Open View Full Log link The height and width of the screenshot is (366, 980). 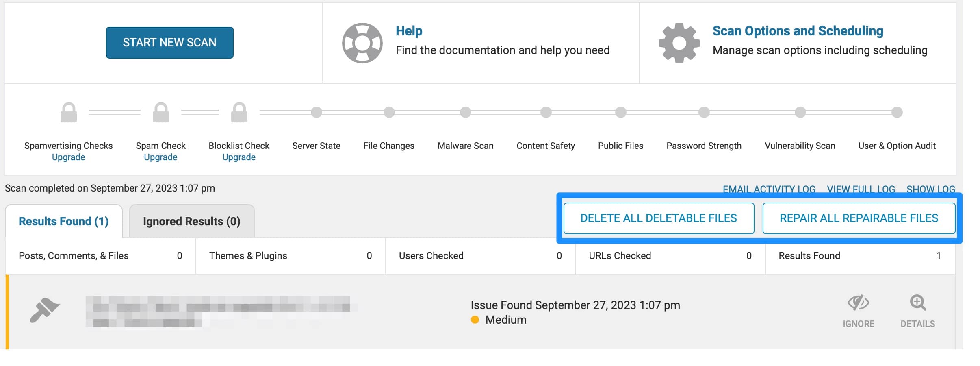[861, 189]
